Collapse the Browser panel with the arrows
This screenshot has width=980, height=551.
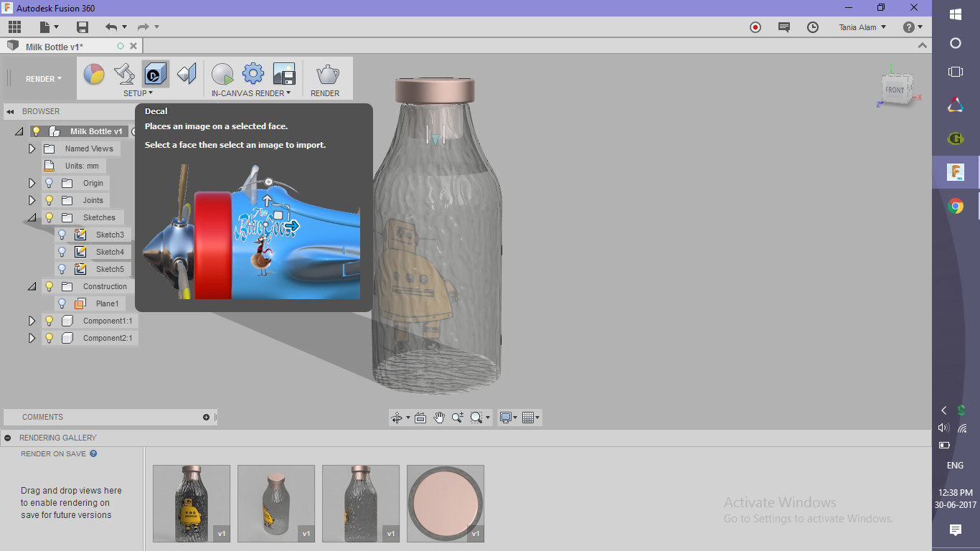click(10, 112)
